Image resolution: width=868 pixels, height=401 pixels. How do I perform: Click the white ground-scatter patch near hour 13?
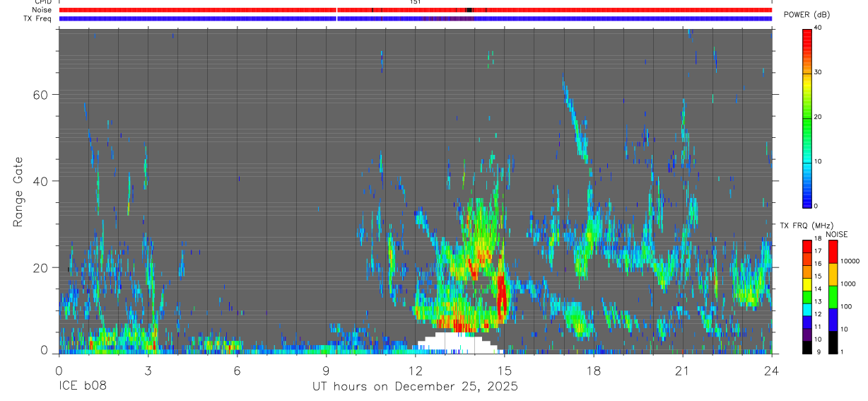tap(458, 342)
